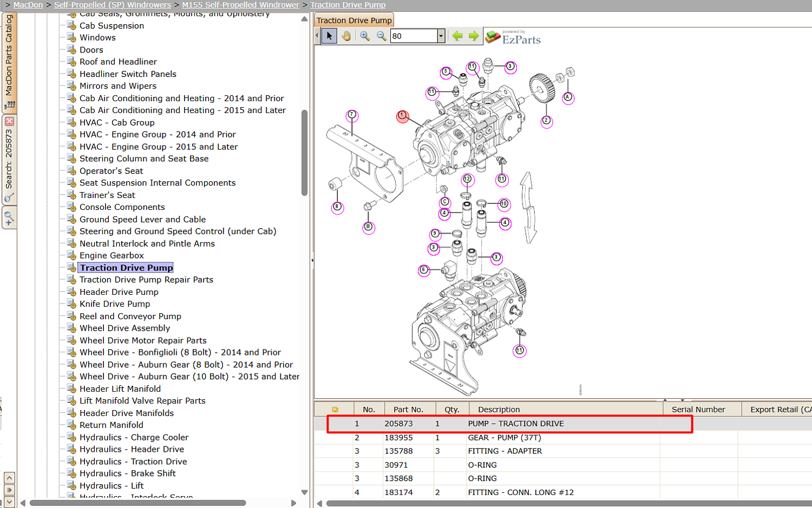Open Wheel Drive Assembly in the tree
The height and width of the screenshot is (508, 812).
pyautogui.click(x=125, y=328)
